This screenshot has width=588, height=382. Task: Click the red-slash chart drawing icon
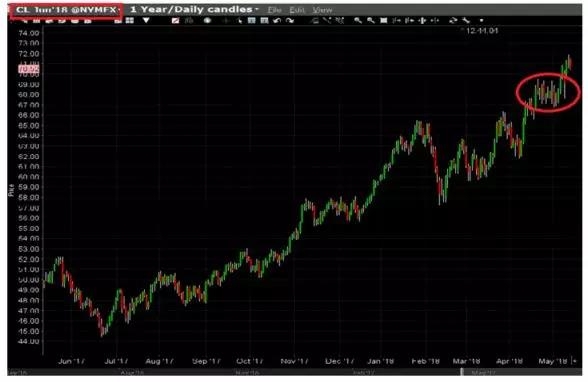pos(175,21)
